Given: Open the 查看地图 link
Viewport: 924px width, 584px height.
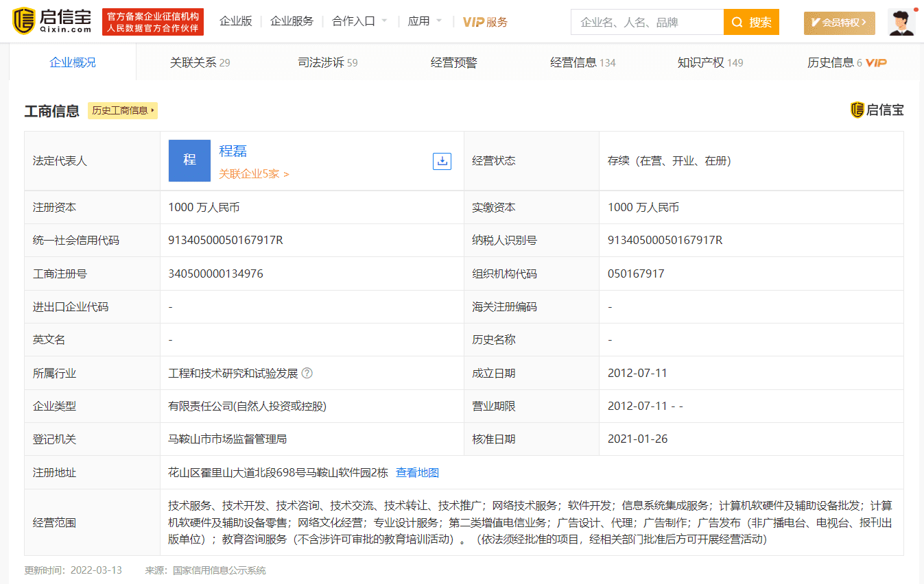Looking at the screenshot, I should pos(417,472).
